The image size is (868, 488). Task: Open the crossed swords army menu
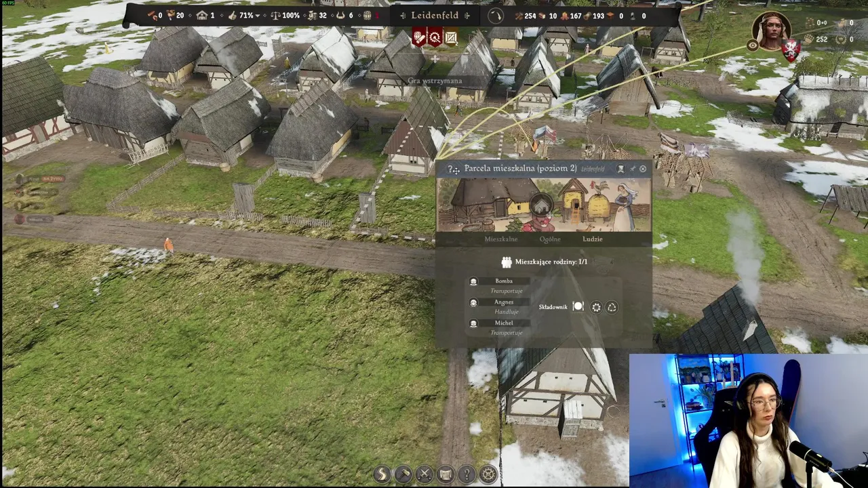pyautogui.click(x=425, y=474)
